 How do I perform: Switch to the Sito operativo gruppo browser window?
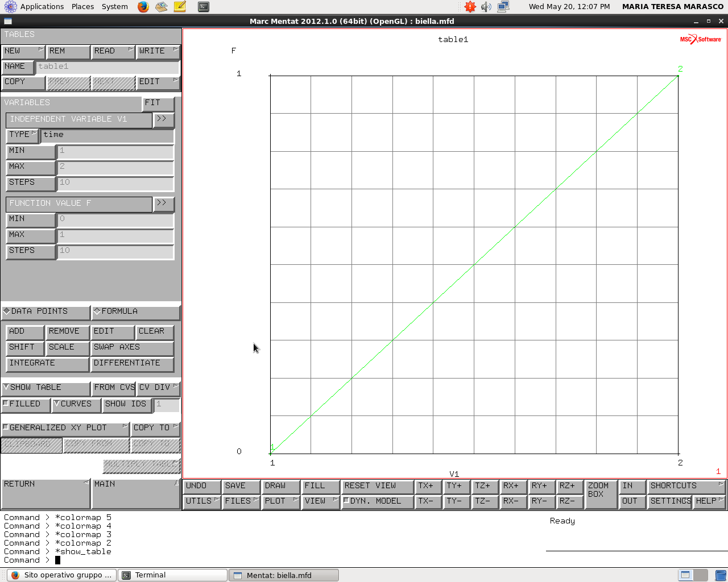click(61, 575)
